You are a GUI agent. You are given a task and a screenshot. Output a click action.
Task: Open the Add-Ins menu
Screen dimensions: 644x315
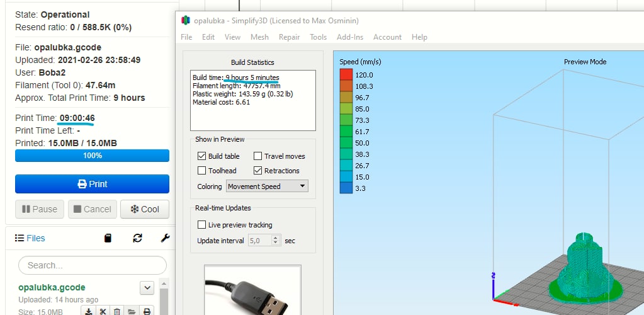(x=350, y=37)
